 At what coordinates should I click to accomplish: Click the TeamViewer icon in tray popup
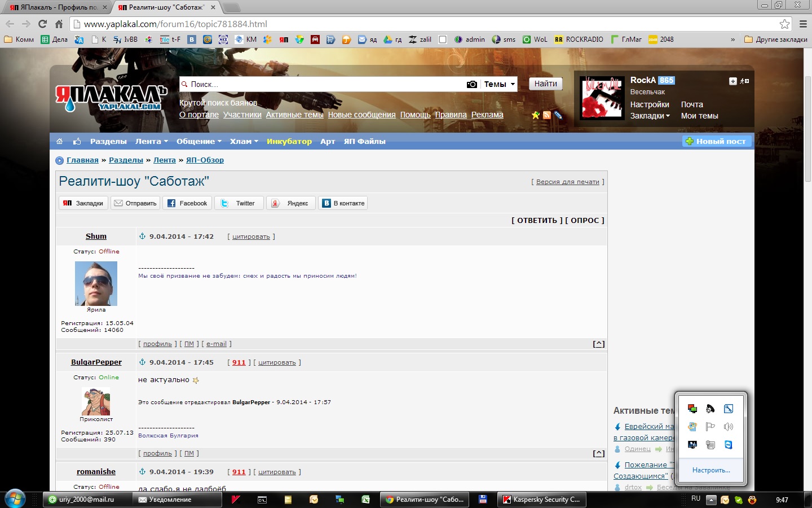(729, 445)
